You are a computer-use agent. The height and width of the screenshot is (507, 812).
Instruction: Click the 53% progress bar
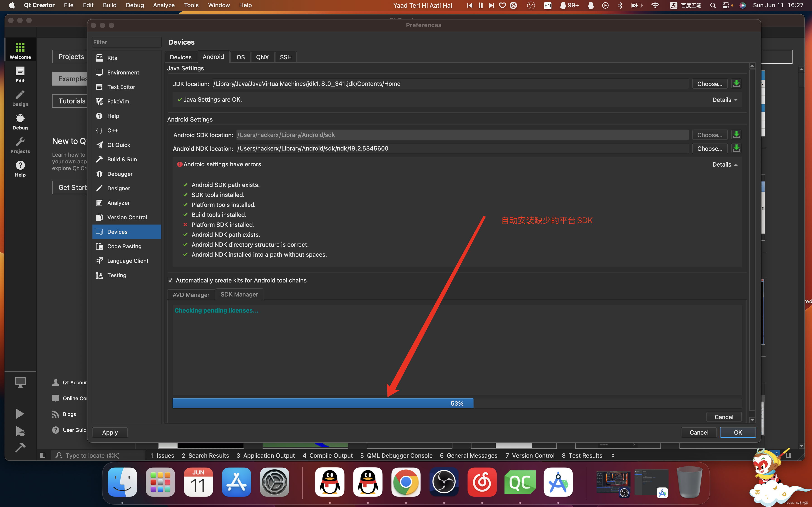pyautogui.click(x=323, y=403)
